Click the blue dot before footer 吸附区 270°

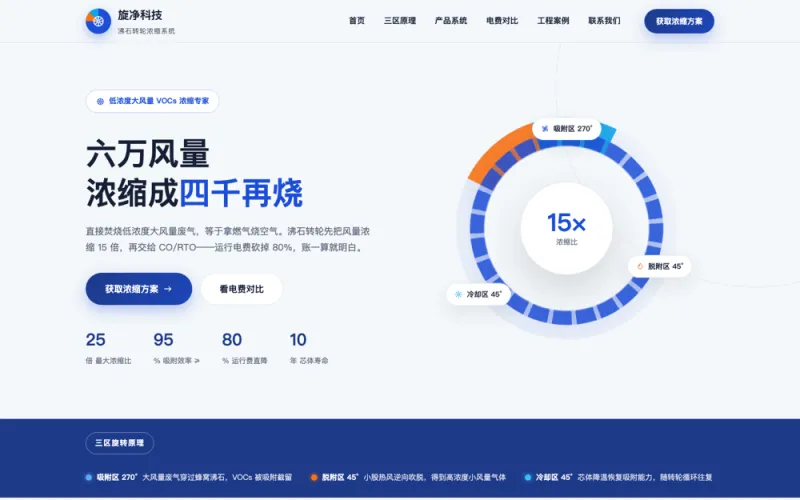click(89, 478)
